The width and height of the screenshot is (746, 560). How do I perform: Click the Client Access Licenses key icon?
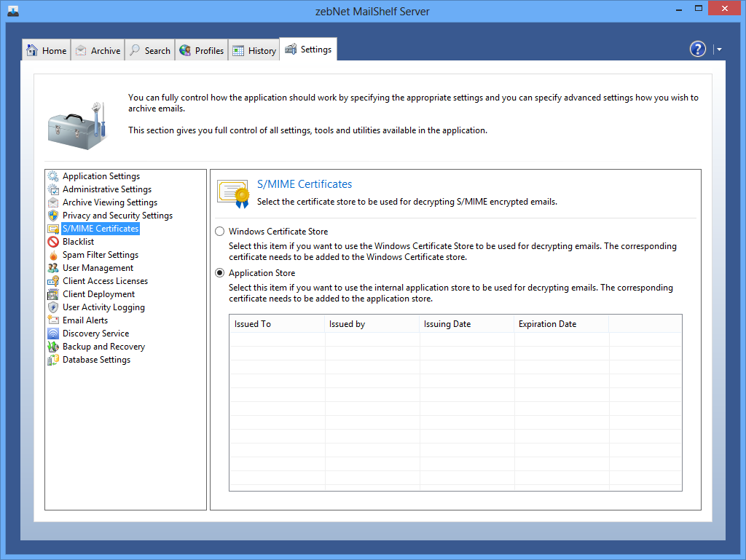point(53,281)
